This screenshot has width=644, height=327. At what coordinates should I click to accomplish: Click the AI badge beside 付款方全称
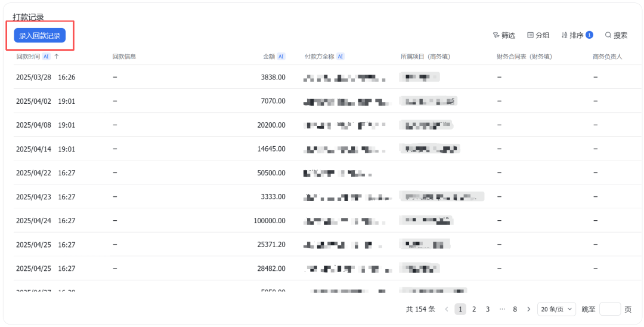point(340,57)
